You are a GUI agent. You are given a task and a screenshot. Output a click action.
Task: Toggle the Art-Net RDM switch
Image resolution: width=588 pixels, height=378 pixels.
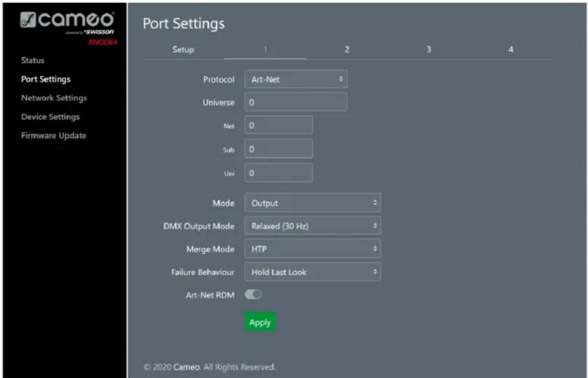(254, 295)
